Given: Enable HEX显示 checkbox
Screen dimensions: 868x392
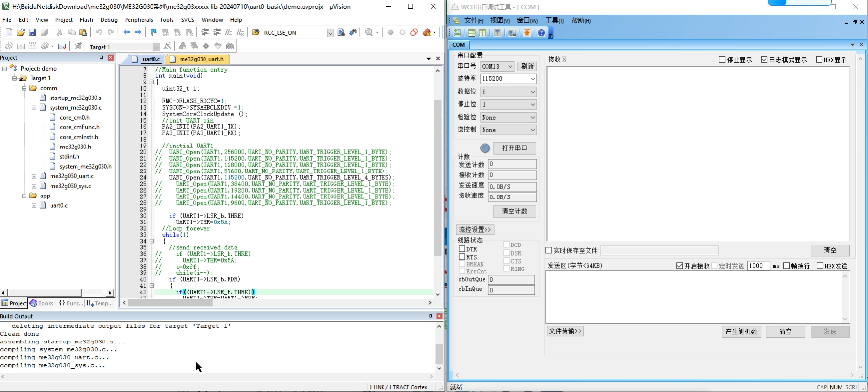Looking at the screenshot, I should tap(819, 60).
